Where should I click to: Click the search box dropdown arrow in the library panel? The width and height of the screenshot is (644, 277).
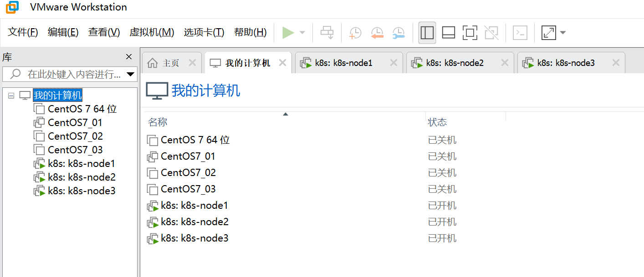[x=131, y=74]
